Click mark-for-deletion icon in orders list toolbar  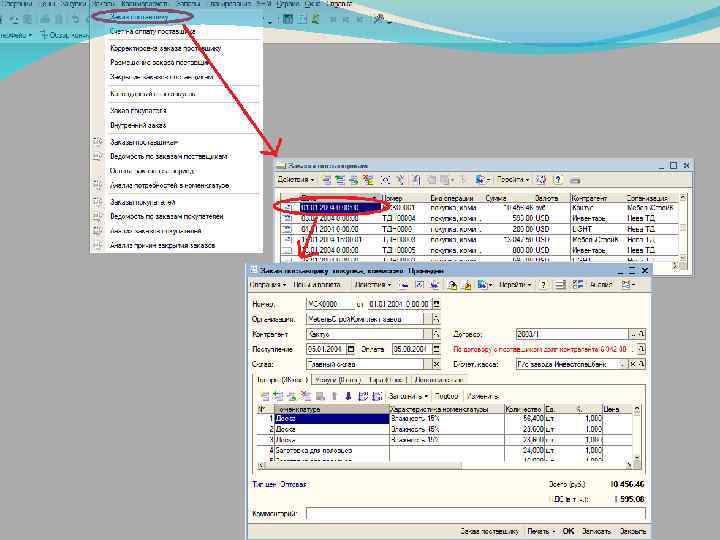tap(368, 180)
